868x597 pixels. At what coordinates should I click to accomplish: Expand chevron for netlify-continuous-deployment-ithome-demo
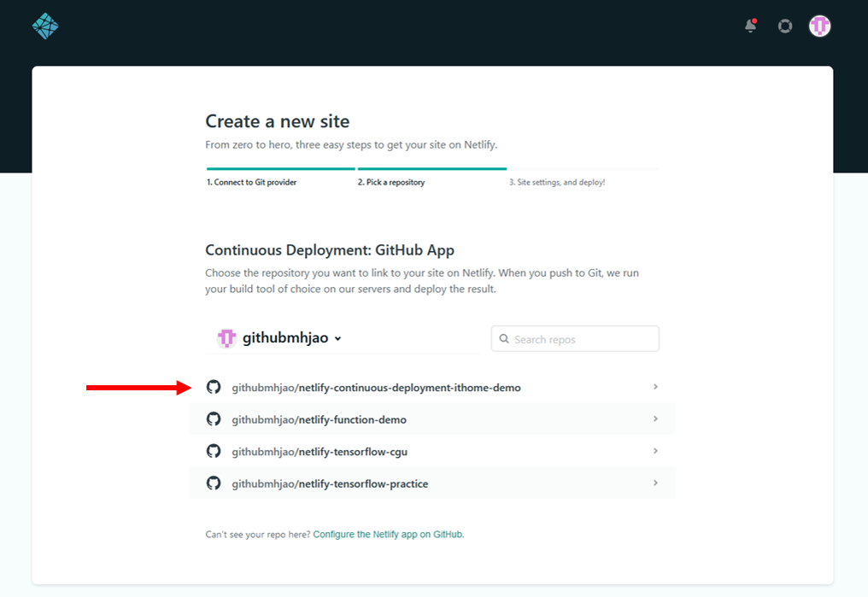pyautogui.click(x=655, y=387)
